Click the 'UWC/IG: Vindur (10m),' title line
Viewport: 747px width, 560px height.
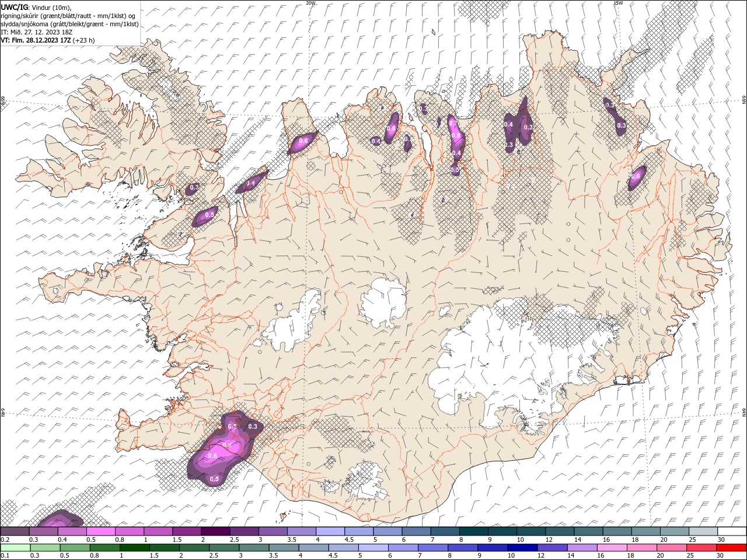click(x=36, y=6)
